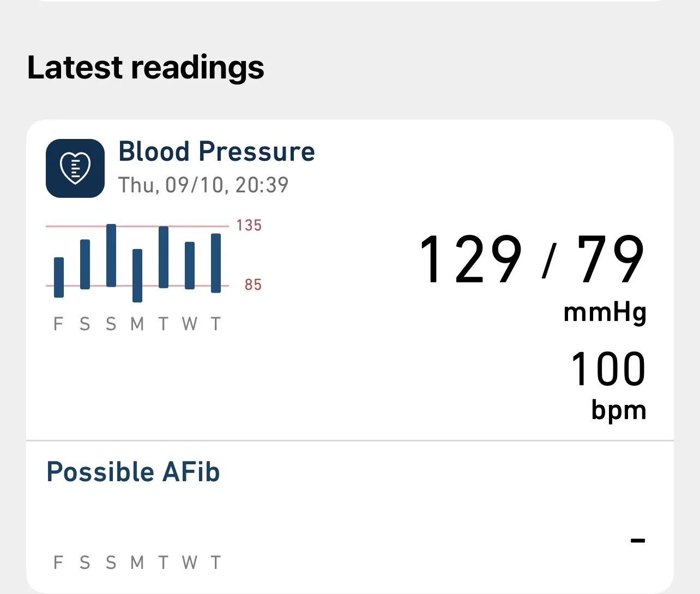Select the Wednesday bar in blood pressure chart

pos(190,265)
